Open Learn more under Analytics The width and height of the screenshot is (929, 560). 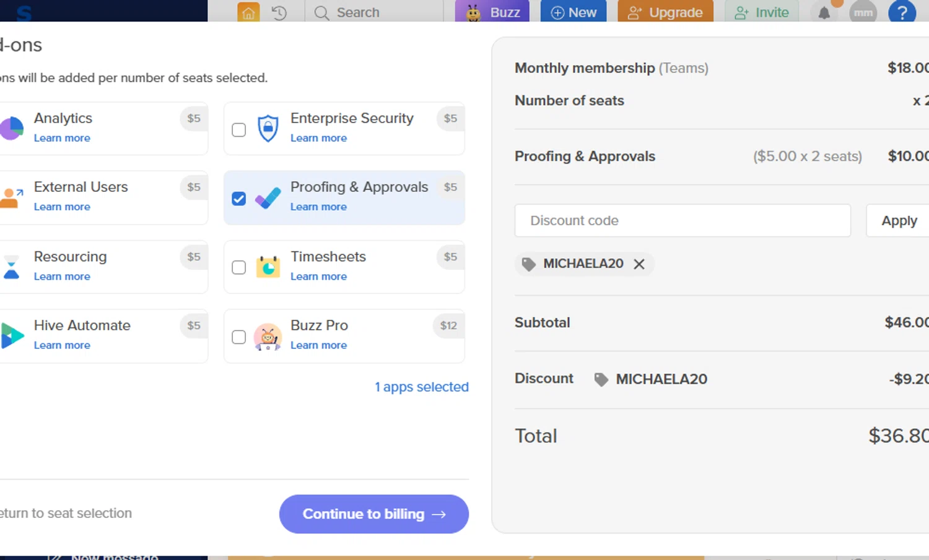(62, 138)
